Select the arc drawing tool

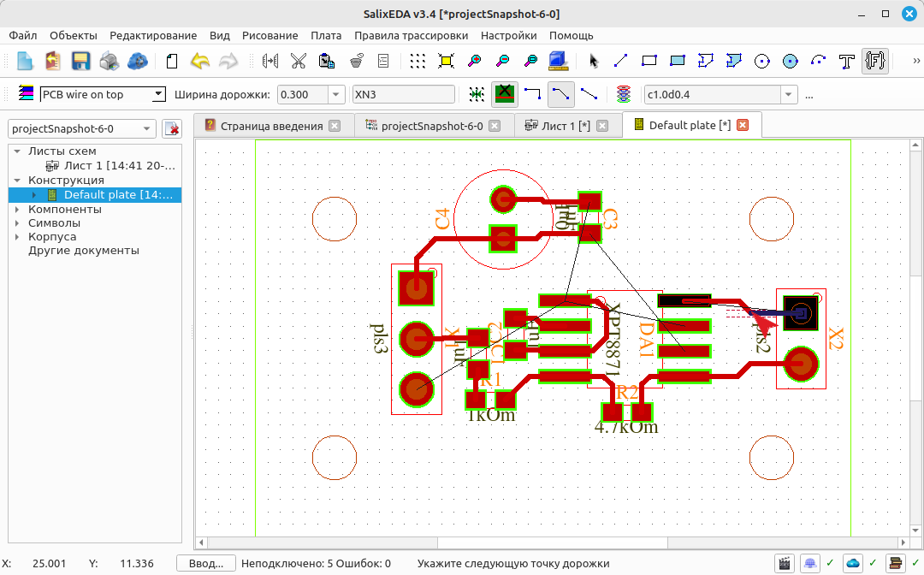[819, 61]
